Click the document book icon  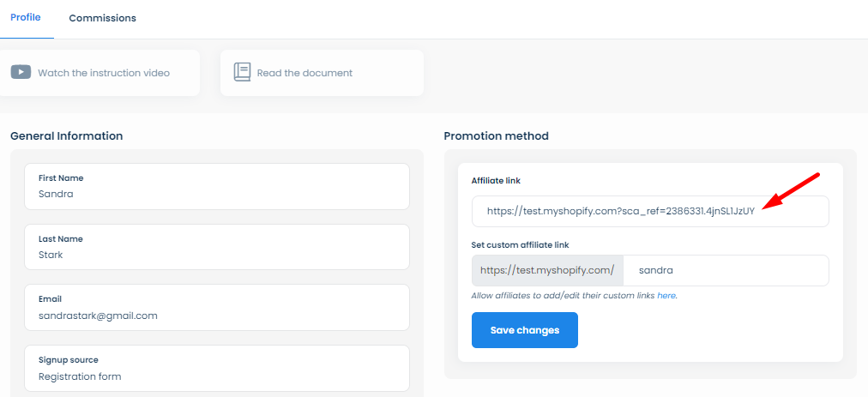pos(242,73)
